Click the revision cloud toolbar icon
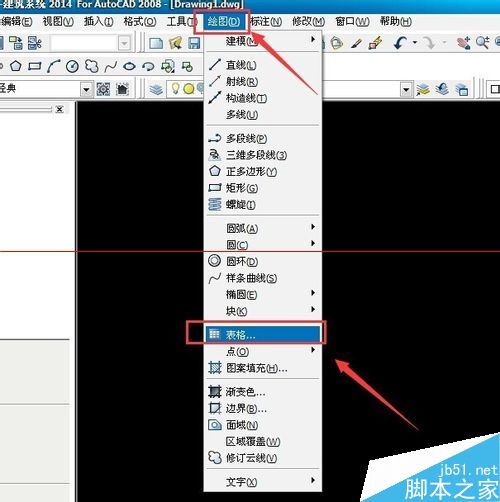Screen dimensions: 500x502 pos(92,66)
